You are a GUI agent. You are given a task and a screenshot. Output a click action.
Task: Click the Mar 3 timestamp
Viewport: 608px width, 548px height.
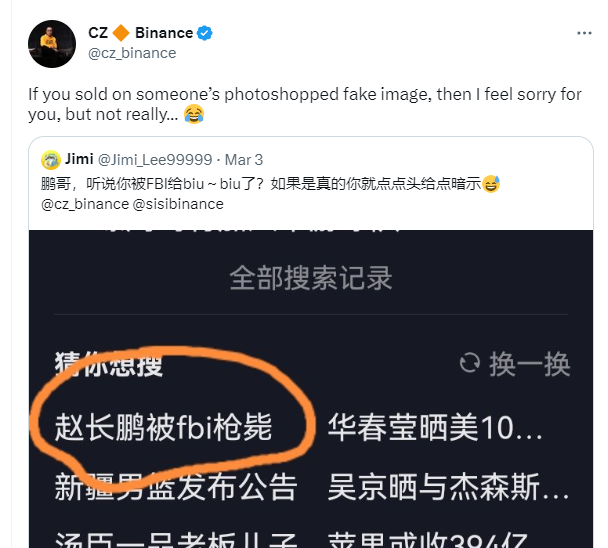point(244,160)
